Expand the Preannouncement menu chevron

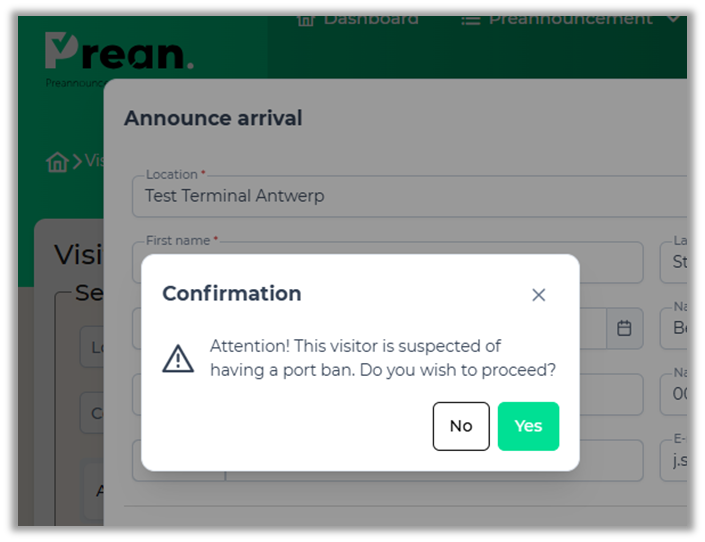pos(672,18)
